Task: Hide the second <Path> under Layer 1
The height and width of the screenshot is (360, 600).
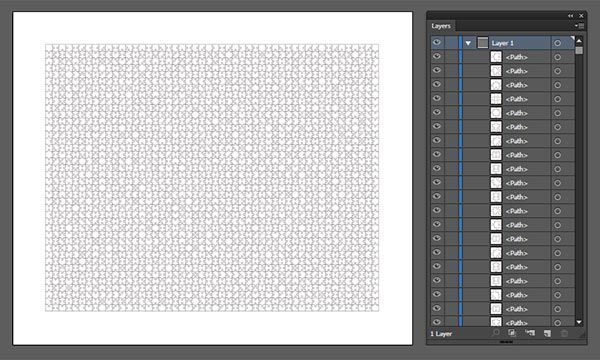Action: coord(437,70)
